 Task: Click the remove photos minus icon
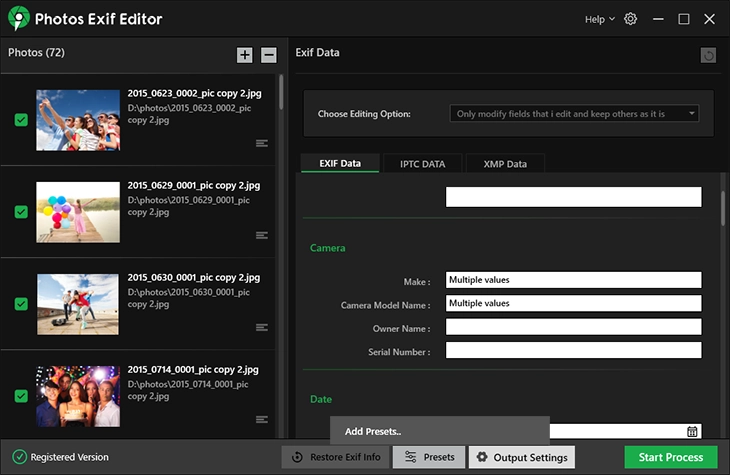click(x=269, y=55)
